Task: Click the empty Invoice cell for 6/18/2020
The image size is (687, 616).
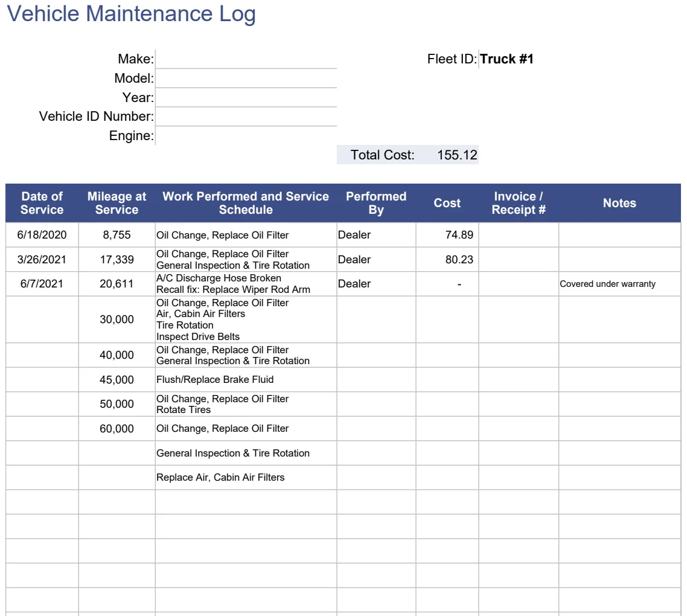Action: click(519, 235)
